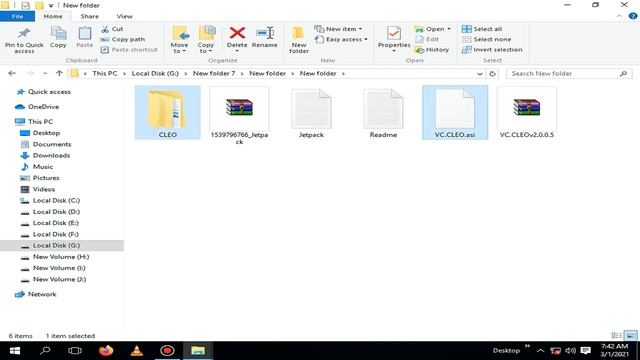Create a New folder from the ribbon
This screenshot has width=640, height=360.
click(299, 40)
